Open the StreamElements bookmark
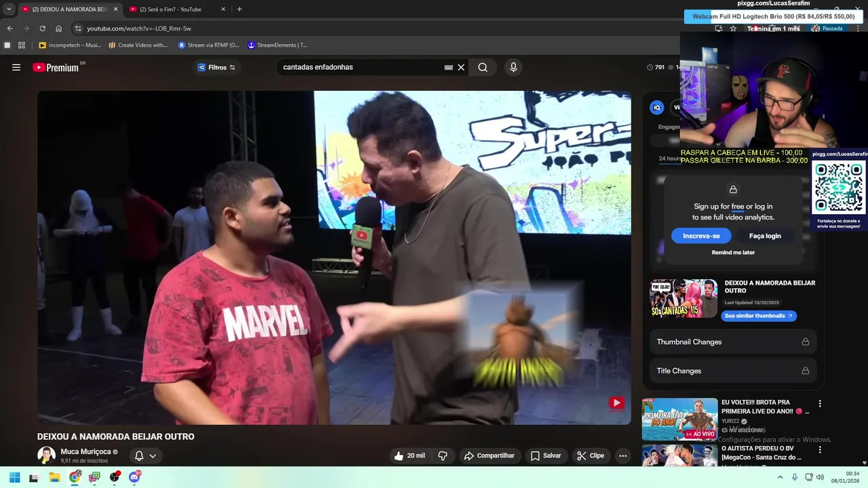 [x=277, y=45]
